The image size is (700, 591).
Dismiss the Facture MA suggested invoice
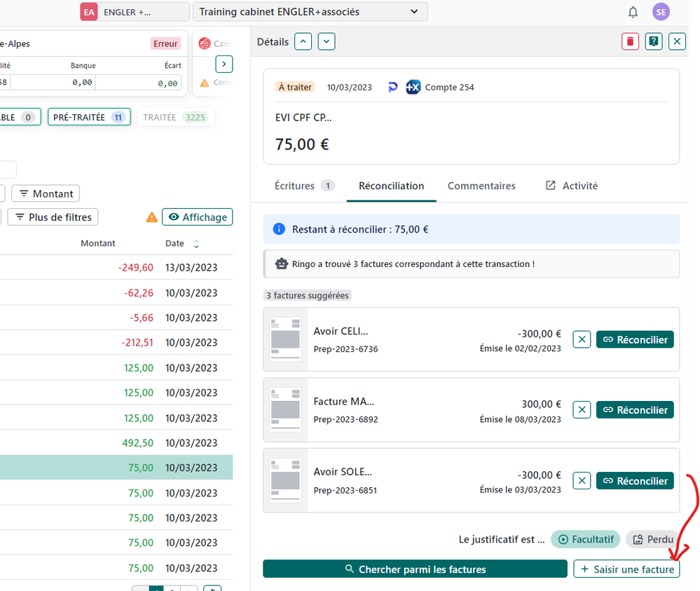click(582, 410)
